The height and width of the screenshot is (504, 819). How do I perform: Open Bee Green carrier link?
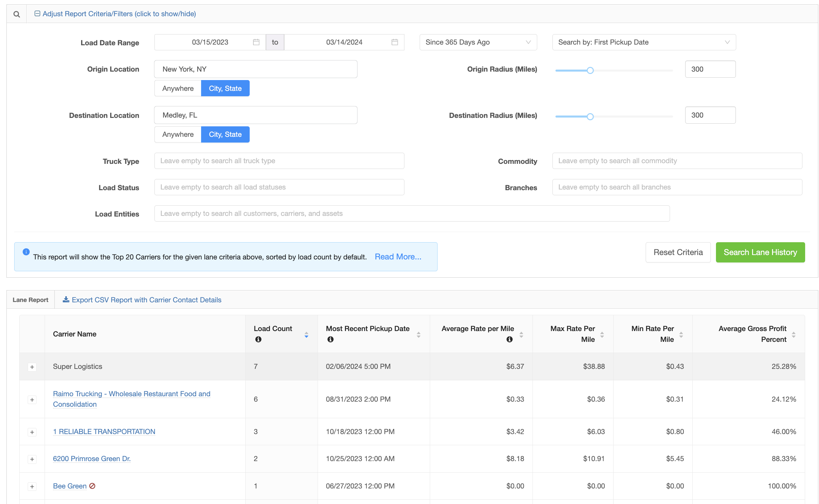[70, 486]
